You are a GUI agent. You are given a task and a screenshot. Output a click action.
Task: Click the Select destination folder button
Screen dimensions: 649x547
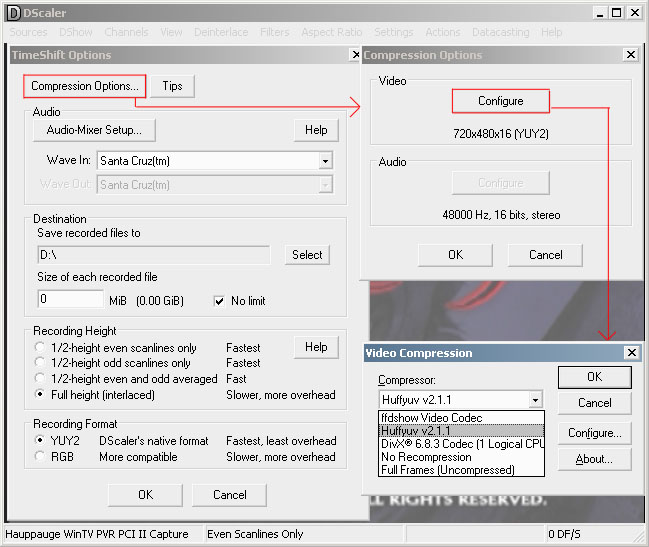307,254
